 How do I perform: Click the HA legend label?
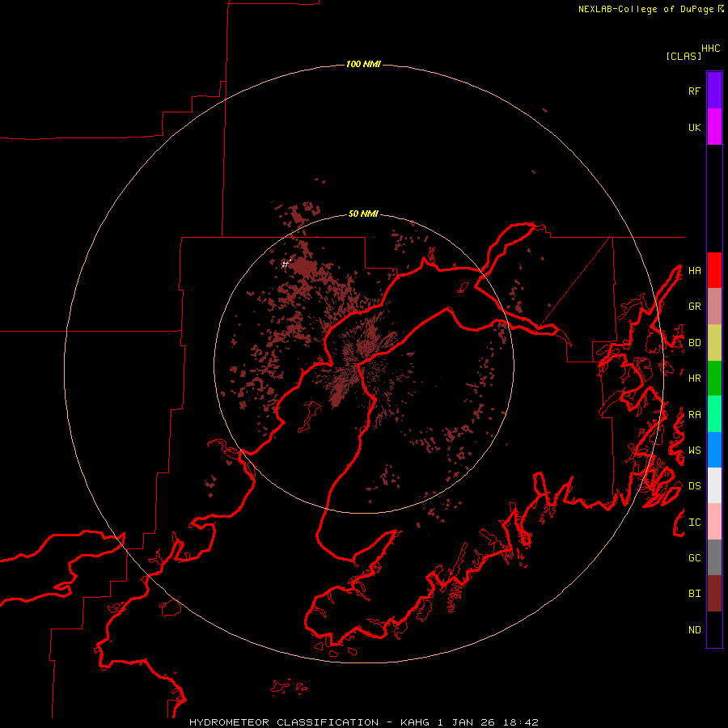(694, 270)
